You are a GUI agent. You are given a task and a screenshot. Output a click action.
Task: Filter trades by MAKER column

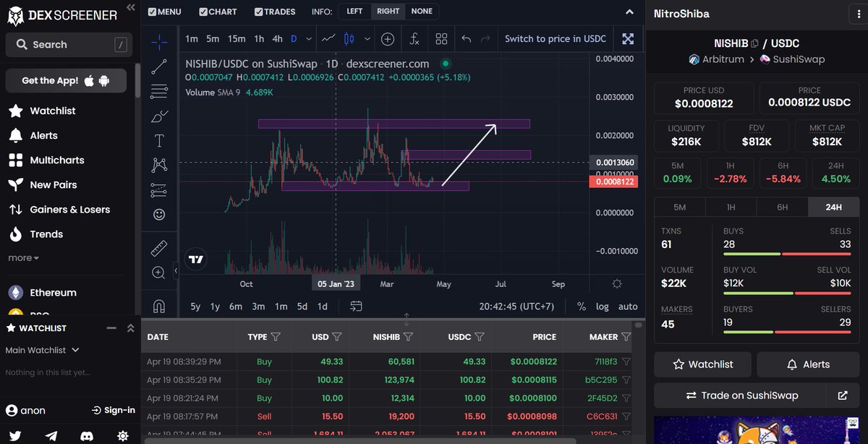(626, 337)
